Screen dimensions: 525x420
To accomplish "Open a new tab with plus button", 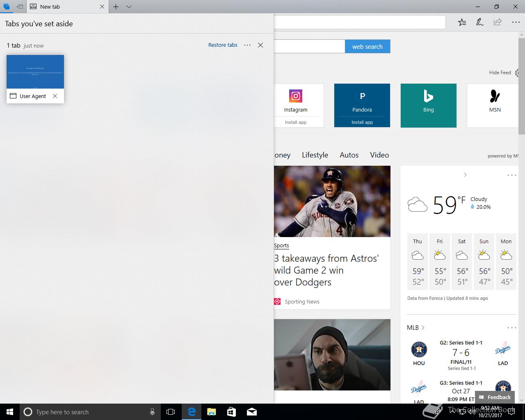I will pyautogui.click(x=116, y=7).
